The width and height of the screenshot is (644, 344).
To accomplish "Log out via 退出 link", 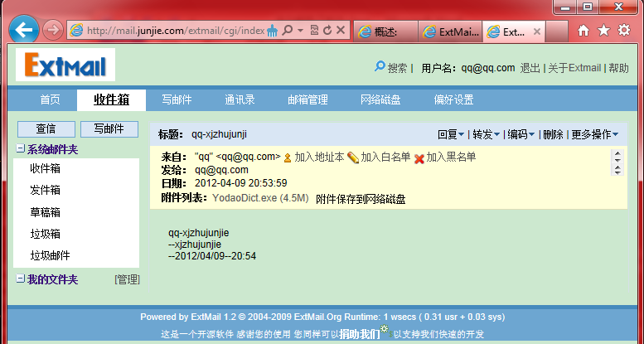I will point(530,68).
